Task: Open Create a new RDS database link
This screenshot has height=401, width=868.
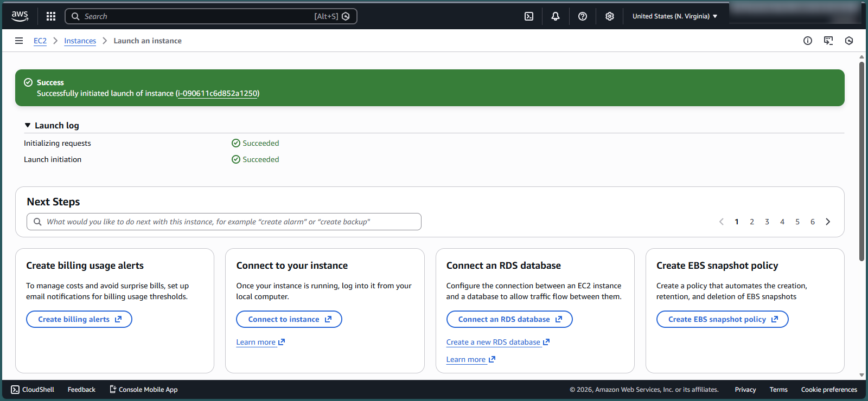Action: [498, 342]
